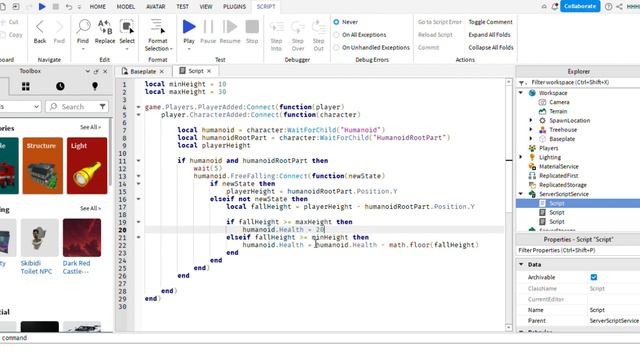Click the Explorer filter funnel icon

[x=522, y=83]
